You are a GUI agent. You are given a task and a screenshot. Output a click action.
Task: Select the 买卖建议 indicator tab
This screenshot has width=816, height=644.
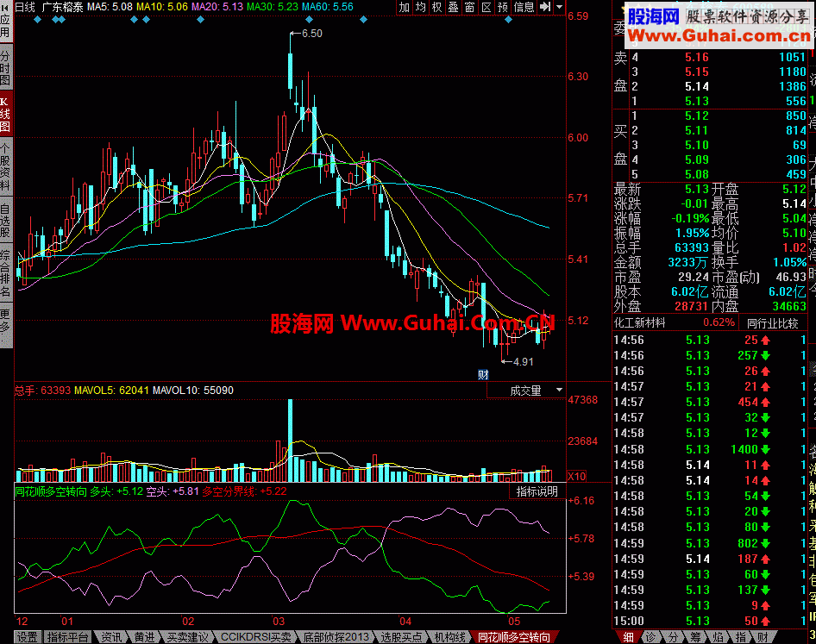click(187, 637)
